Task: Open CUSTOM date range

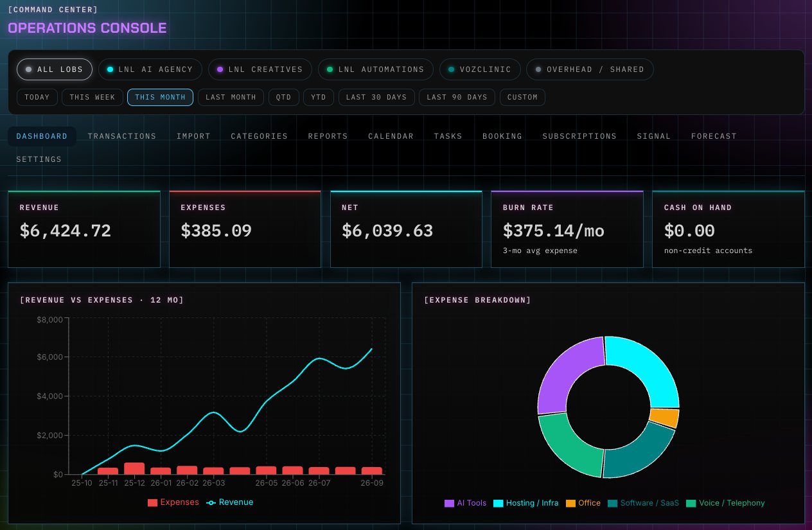Action: [x=522, y=97]
